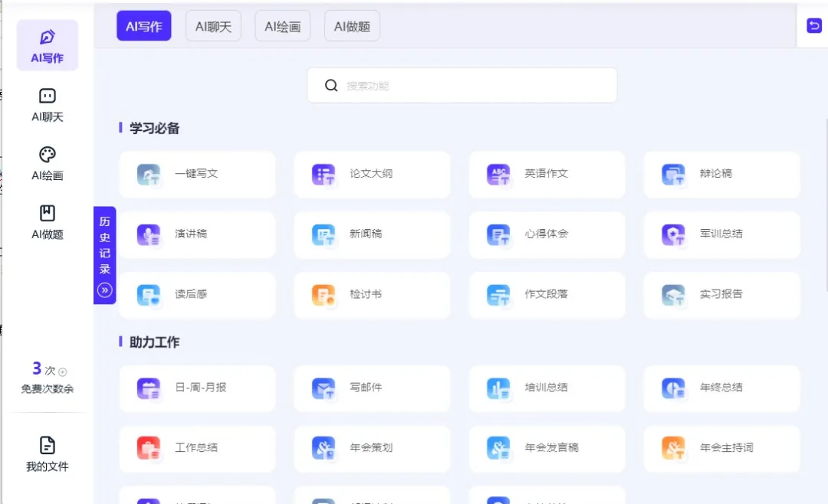
Task: Open the 演讲稿 generator icon
Action: coord(149,234)
